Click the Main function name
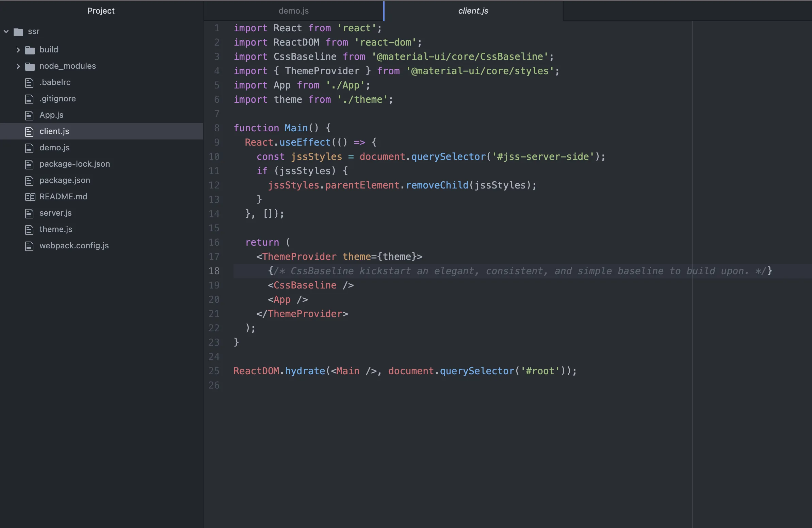Viewport: 812px width, 528px height. pyautogui.click(x=296, y=128)
